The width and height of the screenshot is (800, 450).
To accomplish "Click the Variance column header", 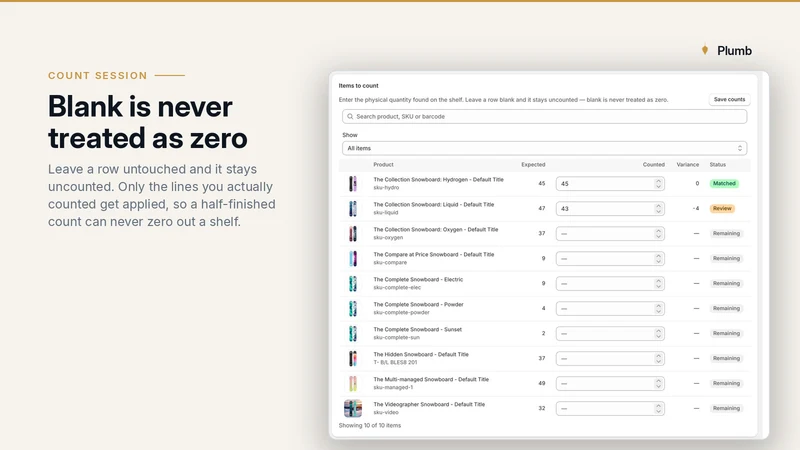I will click(x=688, y=165).
